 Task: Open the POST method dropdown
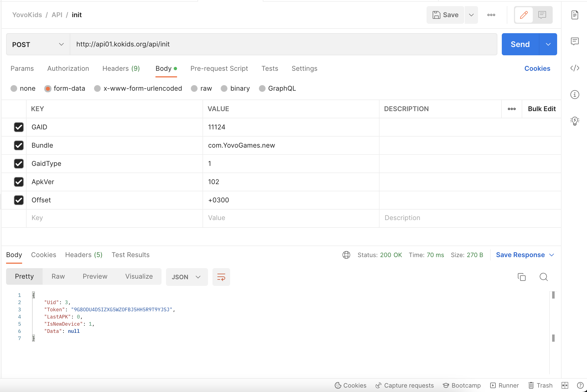pos(38,45)
